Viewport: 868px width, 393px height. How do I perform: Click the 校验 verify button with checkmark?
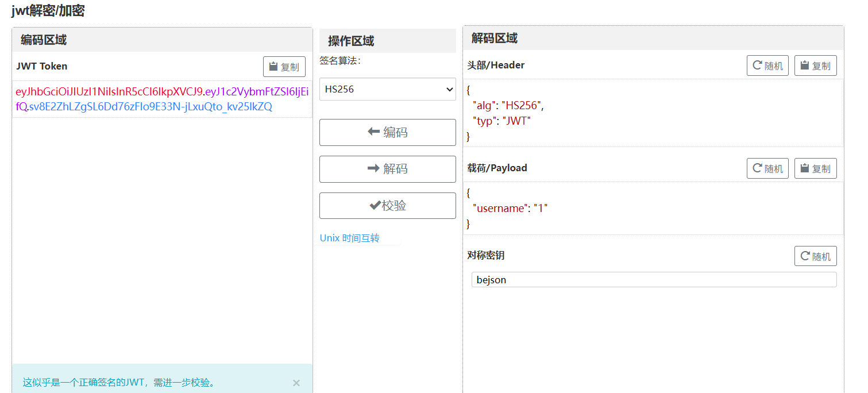[387, 206]
